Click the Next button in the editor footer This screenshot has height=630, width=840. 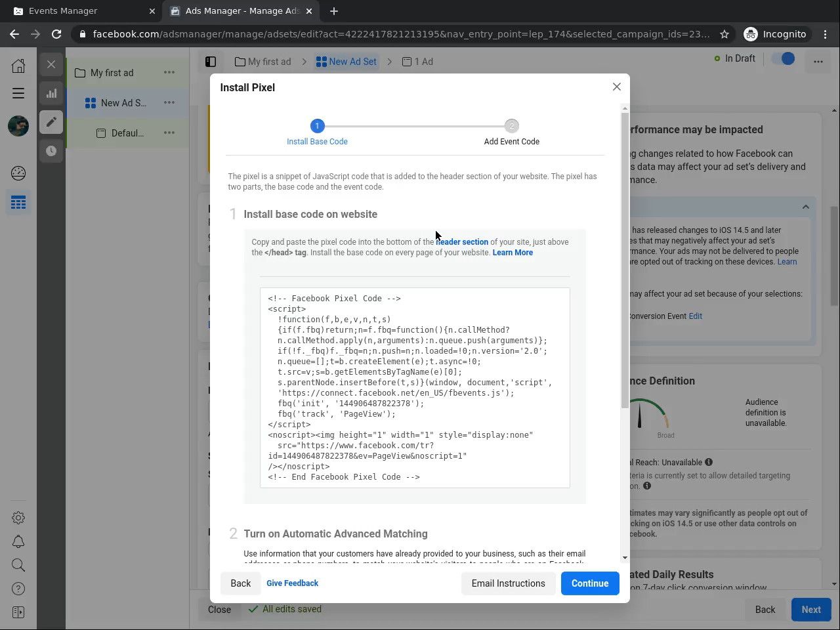pyautogui.click(x=811, y=610)
